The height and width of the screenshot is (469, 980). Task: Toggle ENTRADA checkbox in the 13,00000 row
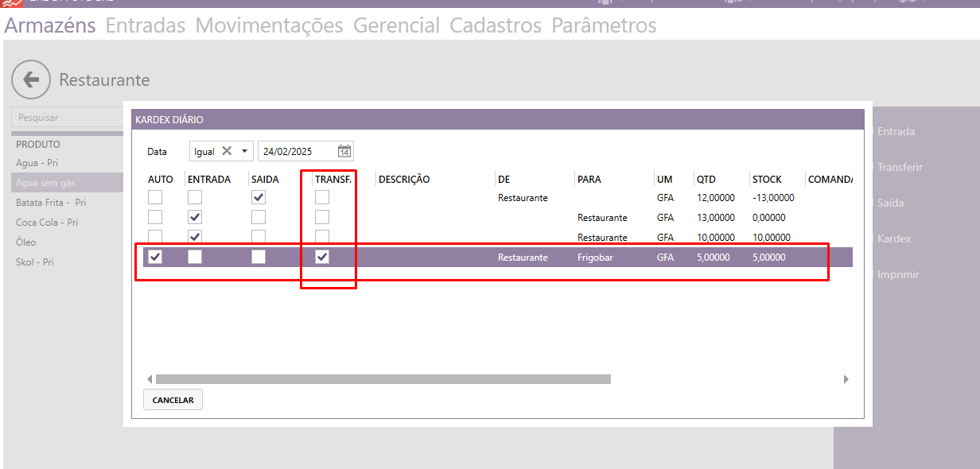(x=195, y=217)
